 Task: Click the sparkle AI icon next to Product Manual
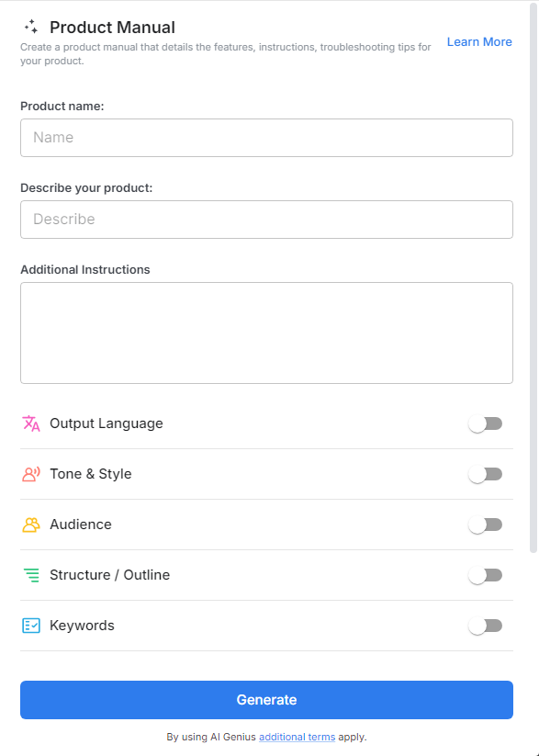pos(30,27)
